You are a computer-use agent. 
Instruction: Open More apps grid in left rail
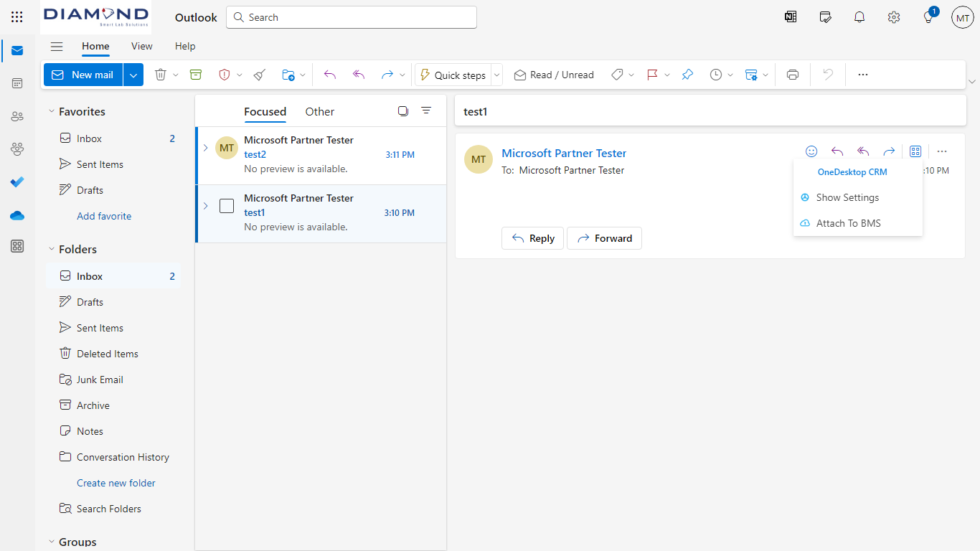17,247
